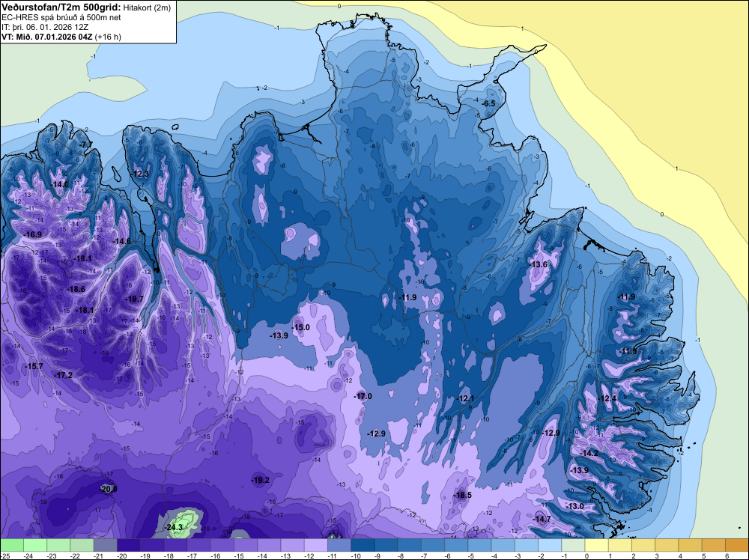
Task: Click the orange legend swatch right of 6
Action: click(x=737, y=545)
